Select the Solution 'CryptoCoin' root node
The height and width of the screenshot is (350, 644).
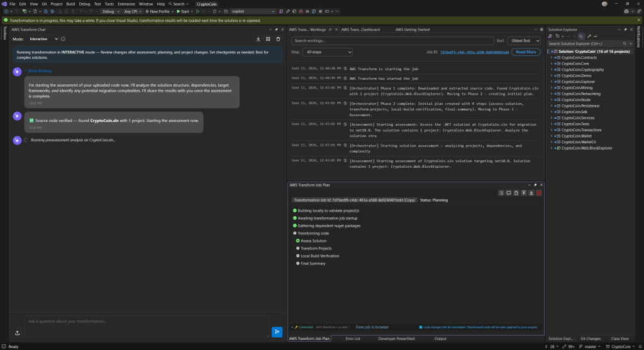tap(594, 52)
